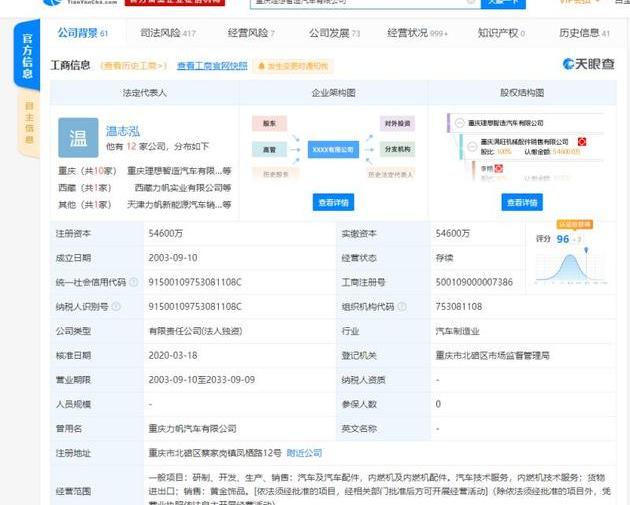The width and height of the screenshot is (630, 505).
Task: Click the TianYanCha site logo
Action: 80,2
